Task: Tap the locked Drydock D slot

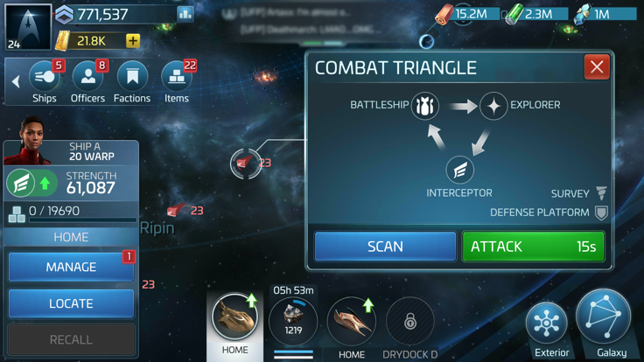Action: tap(409, 322)
